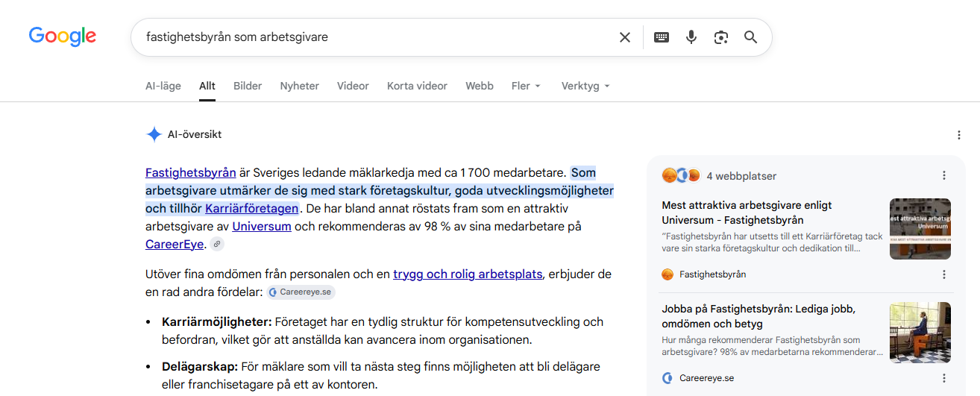This screenshot has height=396, width=980.
Task: Open the CareerEye link
Action: [175, 244]
